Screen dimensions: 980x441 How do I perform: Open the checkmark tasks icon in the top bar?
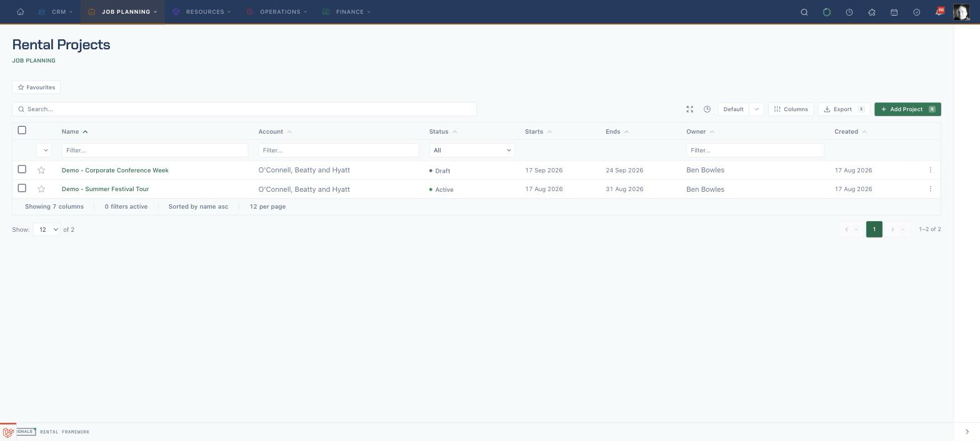click(917, 12)
